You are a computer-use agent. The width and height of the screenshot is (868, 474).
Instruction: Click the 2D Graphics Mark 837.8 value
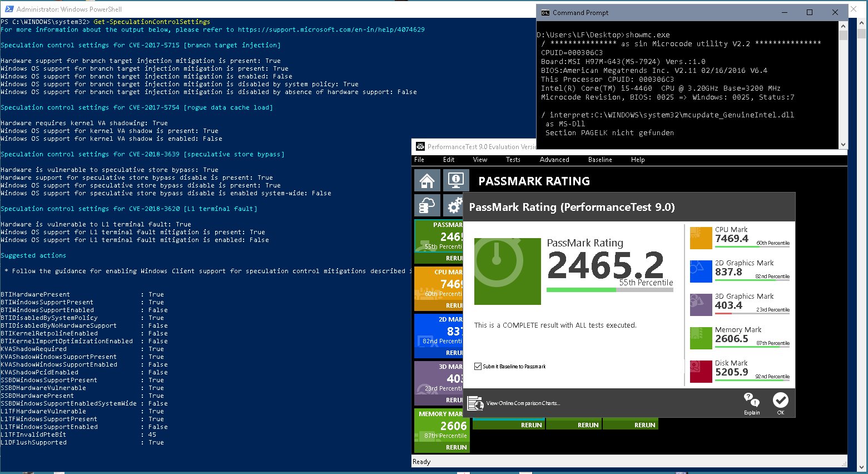tap(728, 272)
